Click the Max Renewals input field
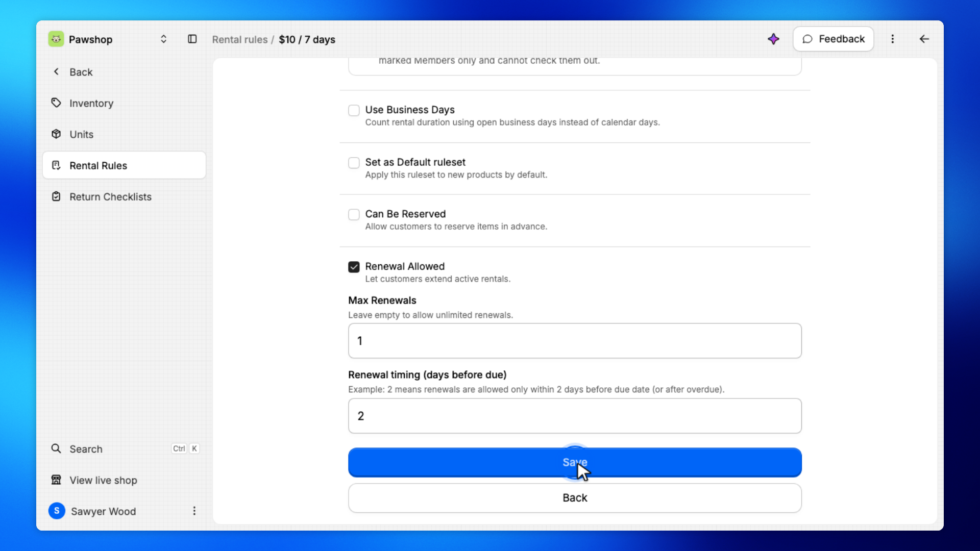The image size is (980, 551). (575, 341)
